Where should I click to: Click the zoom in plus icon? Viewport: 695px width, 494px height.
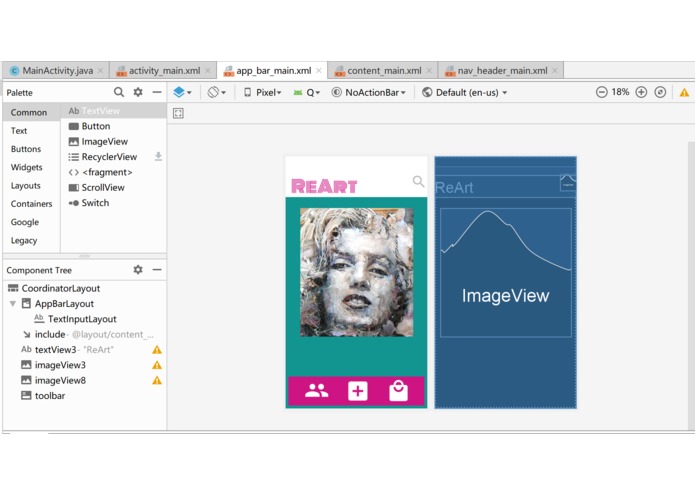point(641,92)
